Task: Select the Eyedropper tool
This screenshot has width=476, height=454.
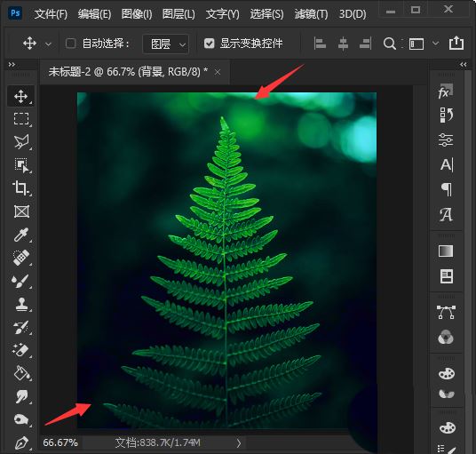Action: [x=21, y=235]
